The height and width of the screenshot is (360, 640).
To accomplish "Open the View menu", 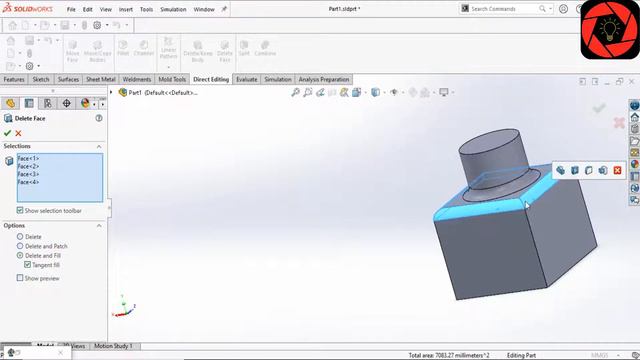I will click(106, 9).
